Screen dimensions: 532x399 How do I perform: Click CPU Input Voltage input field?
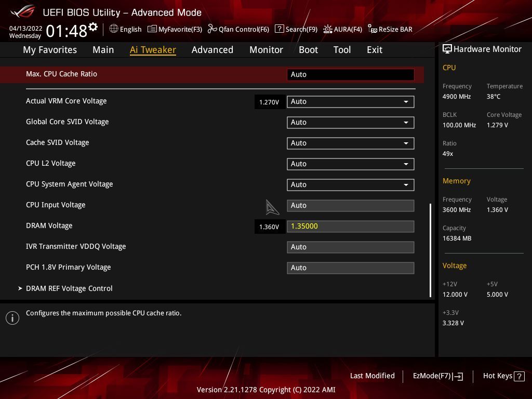pos(351,206)
